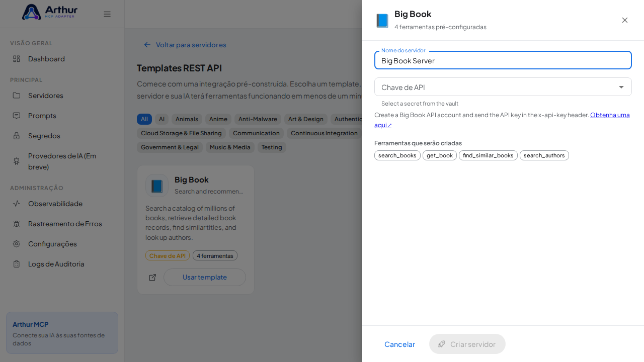Screen dimensions: 644x362
Task: Click the Dashboard grid icon
Action: [17, 59]
